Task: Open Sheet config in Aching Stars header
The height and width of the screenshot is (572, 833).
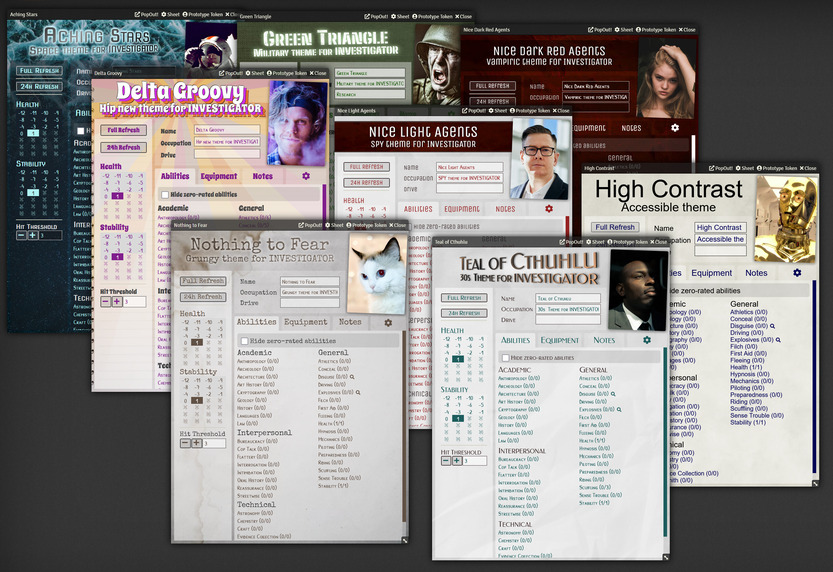Action: pyautogui.click(x=171, y=14)
